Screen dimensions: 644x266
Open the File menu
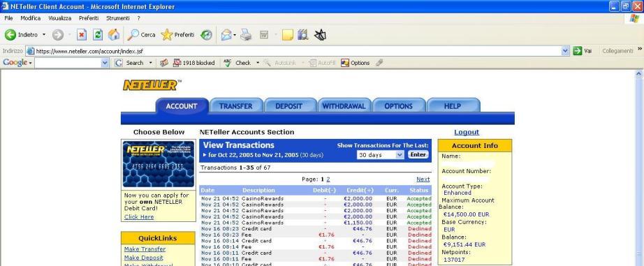click(8, 18)
